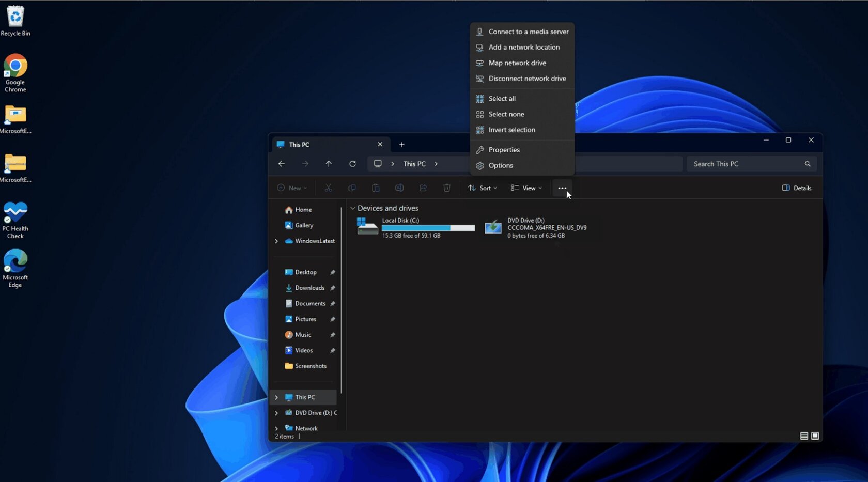Click Local Disk (C:) storage usage bar
868x482 pixels.
click(x=428, y=228)
